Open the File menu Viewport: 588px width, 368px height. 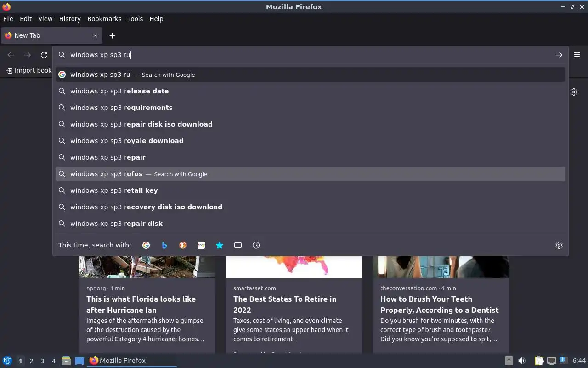point(8,19)
